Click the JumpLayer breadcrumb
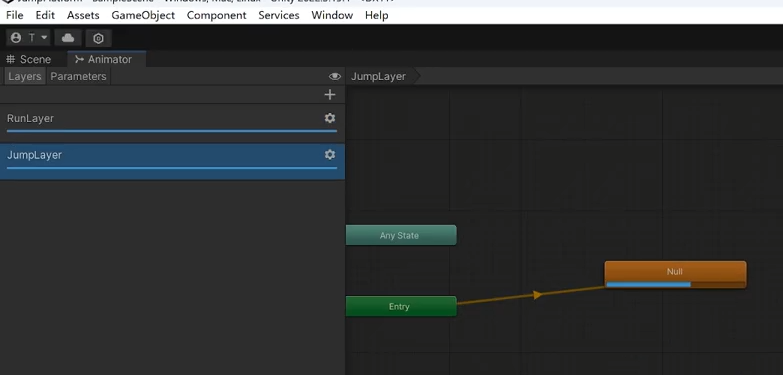The image size is (783, 375). click(x=378, y=76)
